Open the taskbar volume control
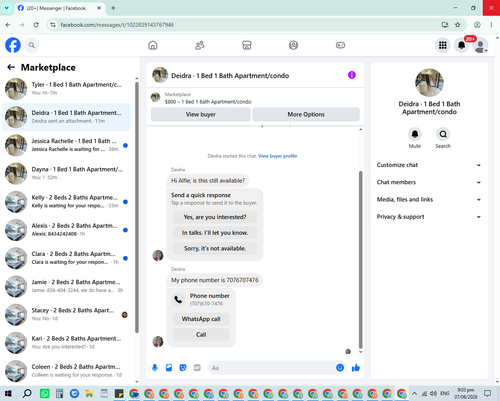Screen dimensions: 500x401 tap(433, 394)
